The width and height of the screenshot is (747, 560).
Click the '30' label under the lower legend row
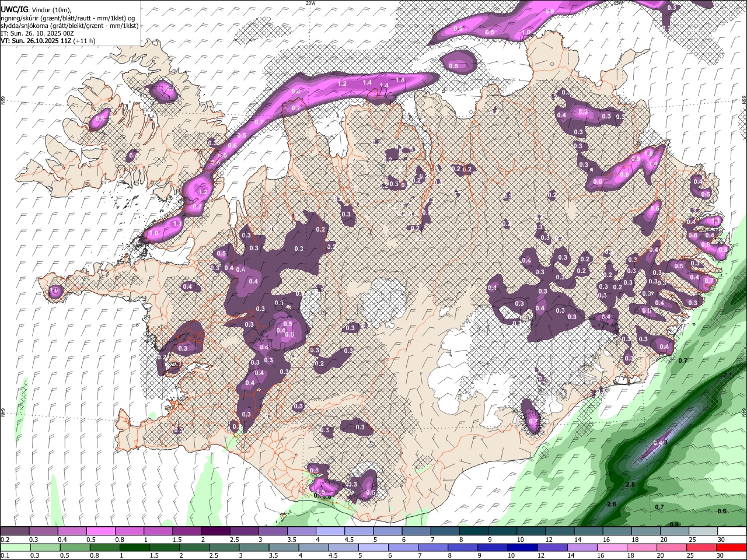point(721,555)
